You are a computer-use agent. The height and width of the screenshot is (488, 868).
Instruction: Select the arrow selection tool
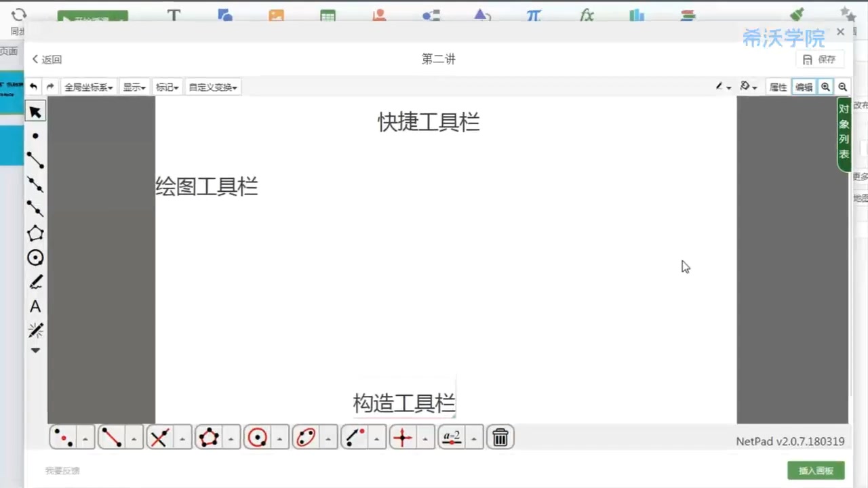pyautogui.click(x=35, y=112)
